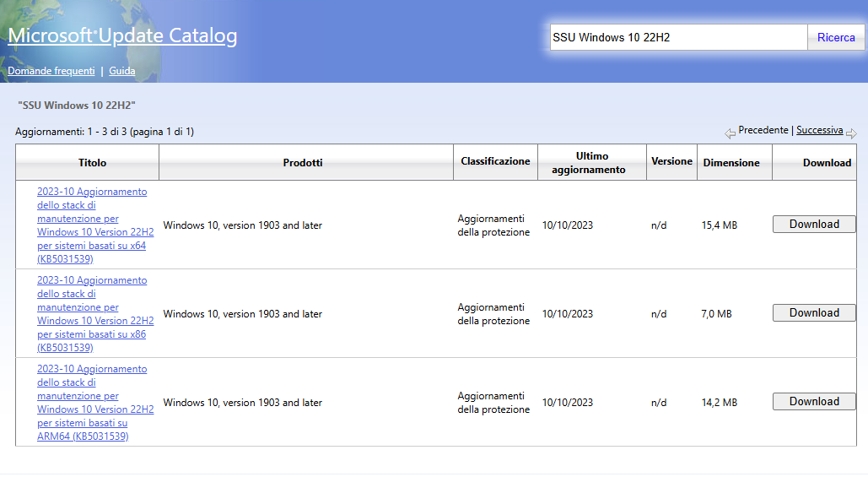Click the previous page arrow icon
The width and height of the screenshot is (868, 477).
click(x=731, y=133)
